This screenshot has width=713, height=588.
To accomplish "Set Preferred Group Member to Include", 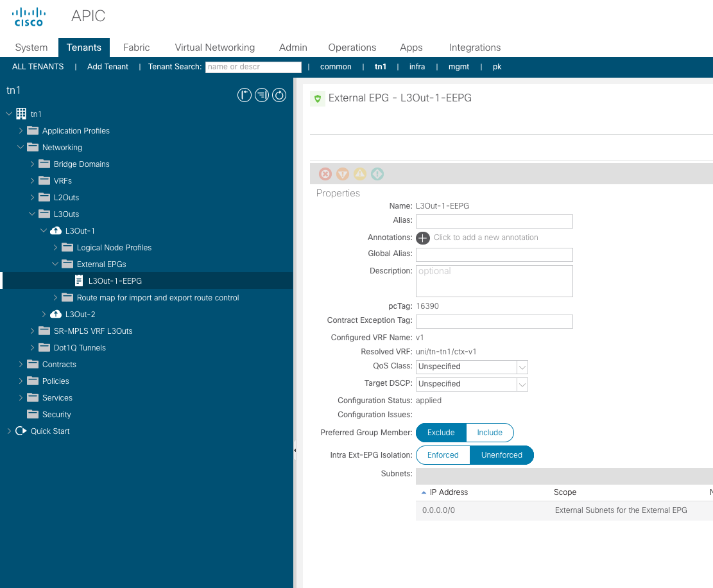I will (x=490, y=433).
